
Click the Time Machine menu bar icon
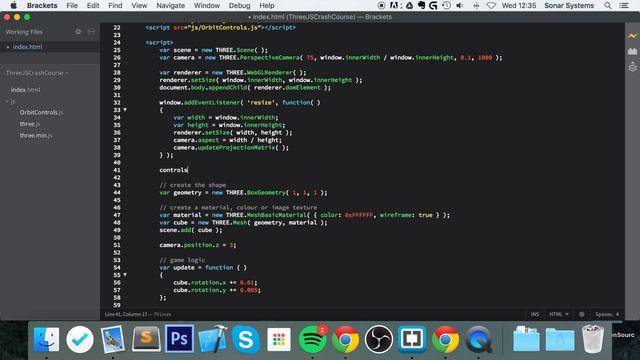pos(447,6)
